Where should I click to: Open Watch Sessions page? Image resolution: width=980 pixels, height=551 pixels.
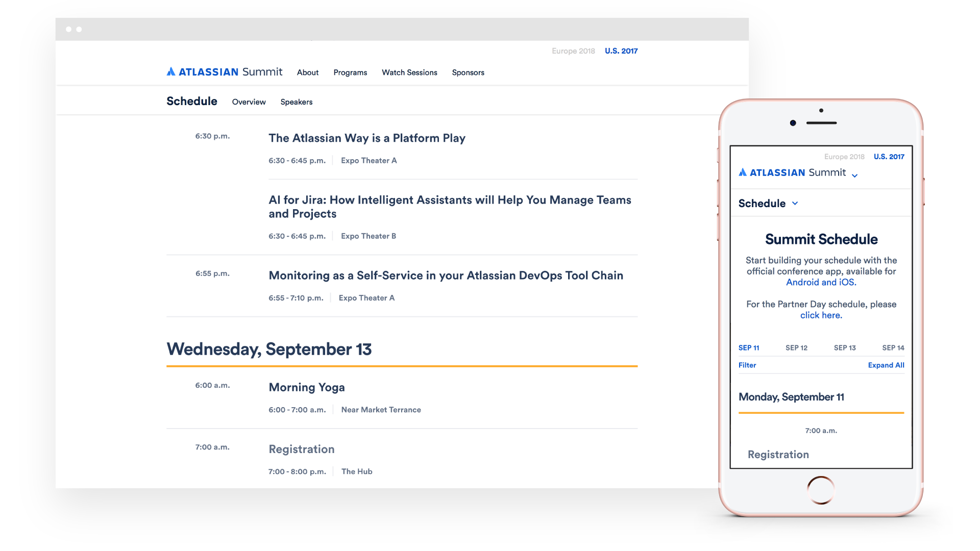tap(409, 72)
